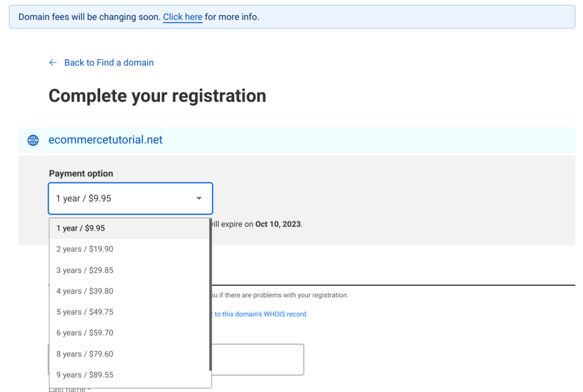
Task: Pick the 8 years / $79.60 option
Action: (85, 354)
